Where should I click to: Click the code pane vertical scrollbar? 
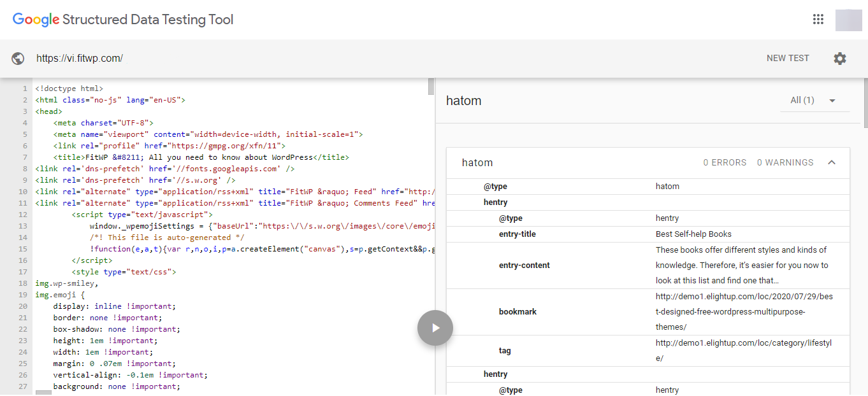[x=431, y=87]
